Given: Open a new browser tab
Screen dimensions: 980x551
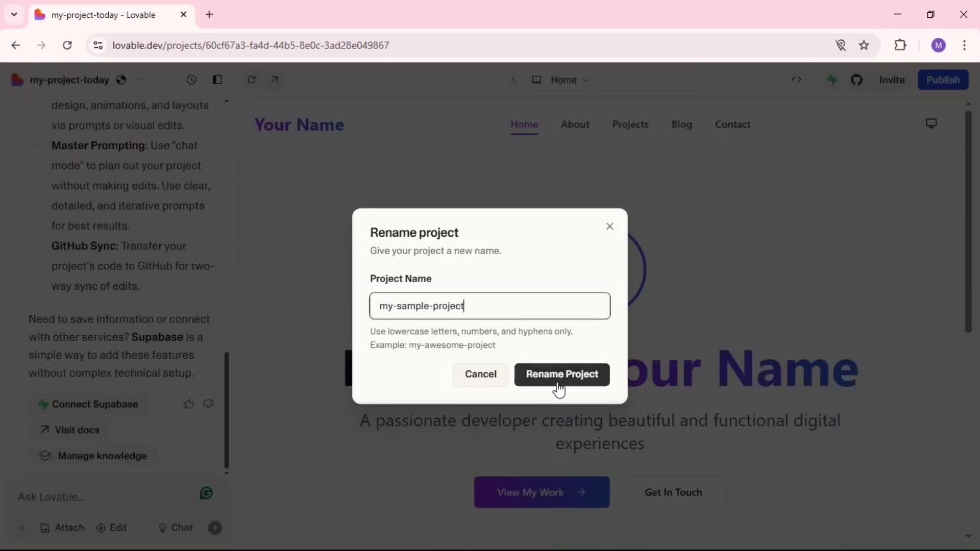Looking at the screenshot, I should (209, 15).
